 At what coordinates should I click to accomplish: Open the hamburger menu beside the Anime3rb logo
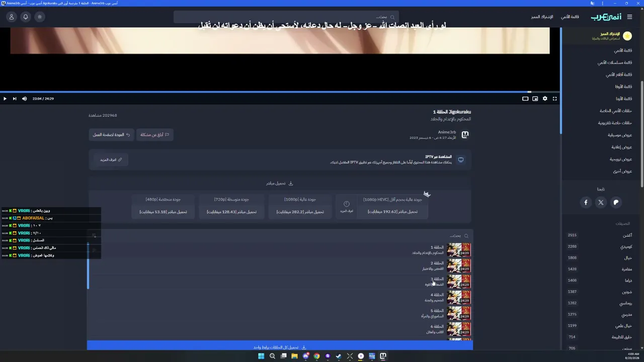[x=629, y=17]
